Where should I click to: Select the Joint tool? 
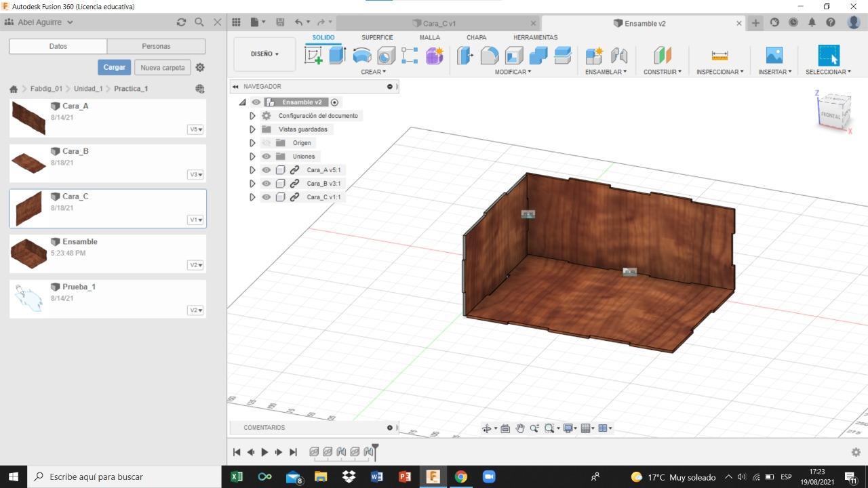(x=618, y=56)
